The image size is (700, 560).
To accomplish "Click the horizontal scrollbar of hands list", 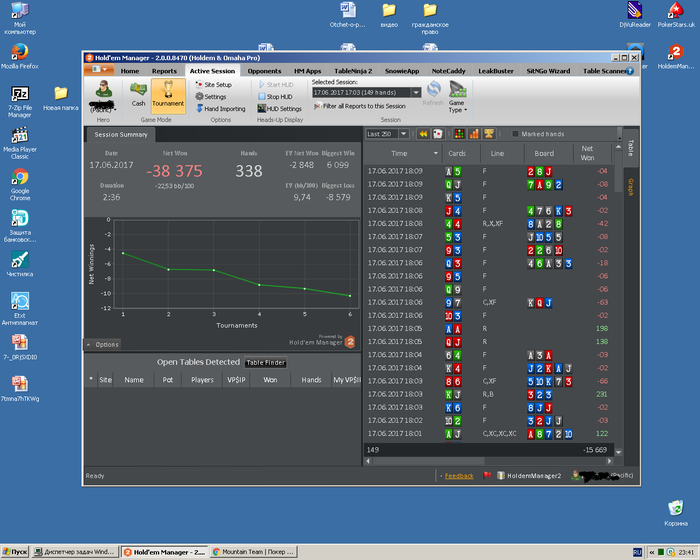I will point(429,461).
